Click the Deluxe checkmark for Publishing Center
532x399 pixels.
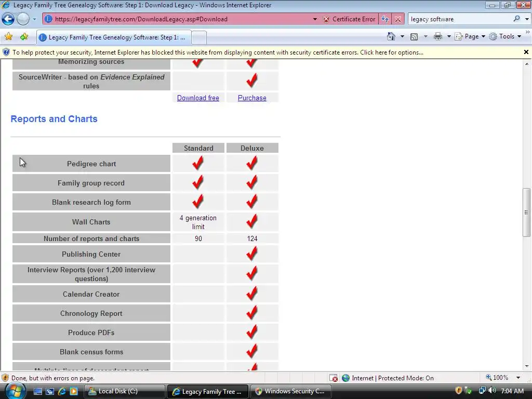click(x=252, y=254)
